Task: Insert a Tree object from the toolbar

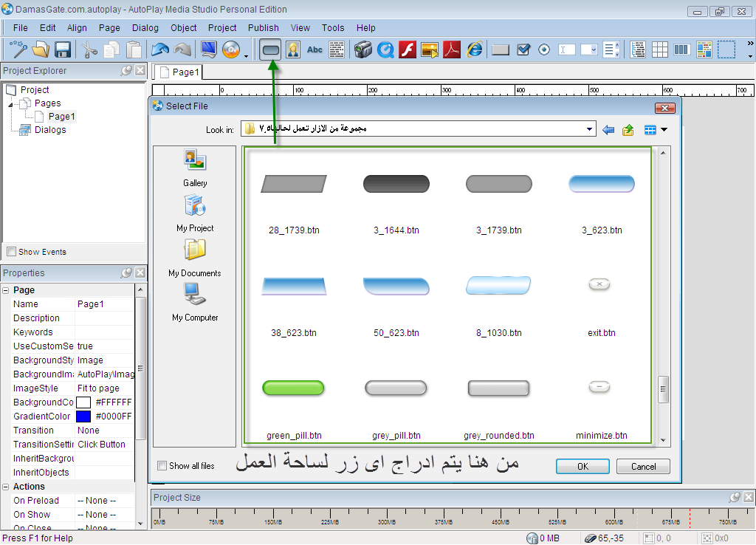Action: pyautogui.click(x=637, y=49)
